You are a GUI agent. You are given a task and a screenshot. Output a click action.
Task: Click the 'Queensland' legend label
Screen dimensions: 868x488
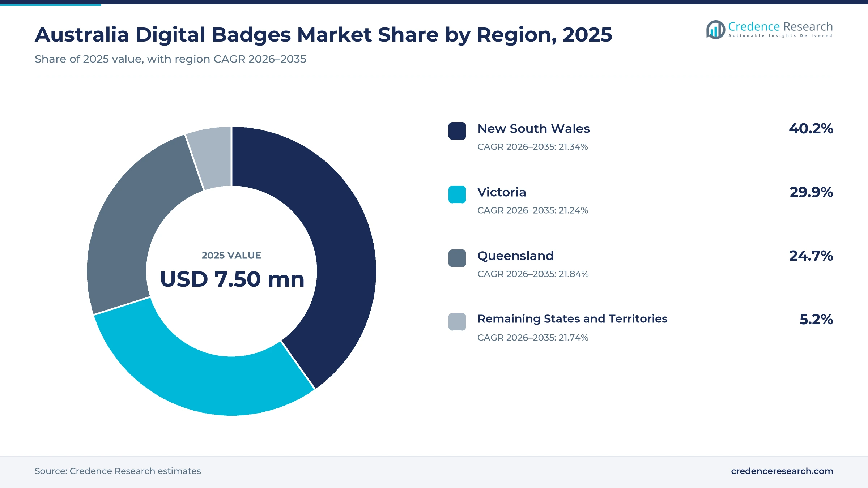click(x=515, y=256)
